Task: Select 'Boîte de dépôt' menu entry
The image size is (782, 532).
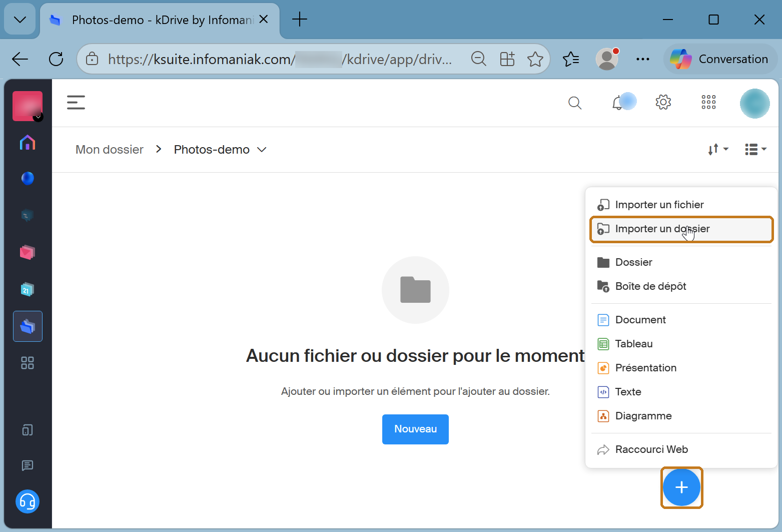Action: click(x=681, y=286)
